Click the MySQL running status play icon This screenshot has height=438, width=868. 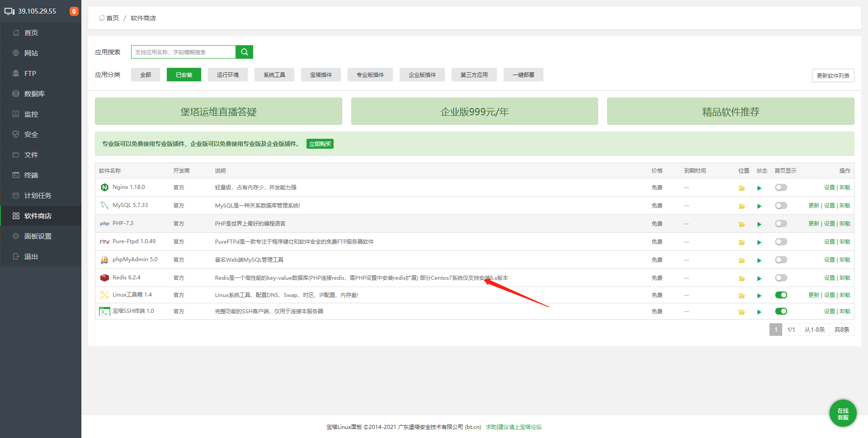[x=759, y=206]
